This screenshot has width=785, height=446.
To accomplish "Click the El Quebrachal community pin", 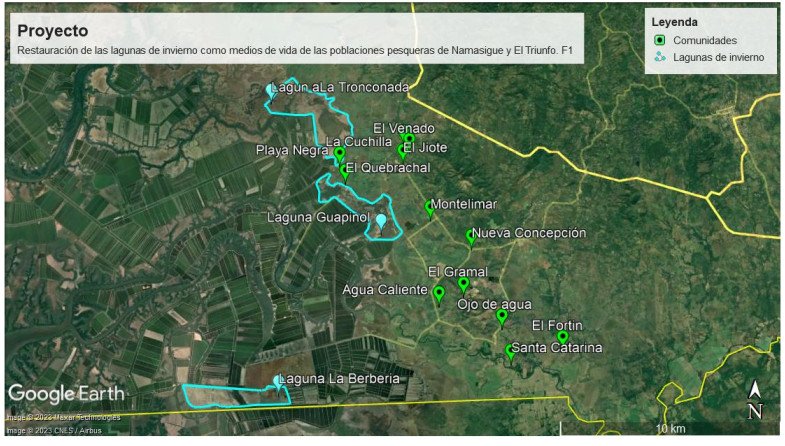I will pos(345,171).
